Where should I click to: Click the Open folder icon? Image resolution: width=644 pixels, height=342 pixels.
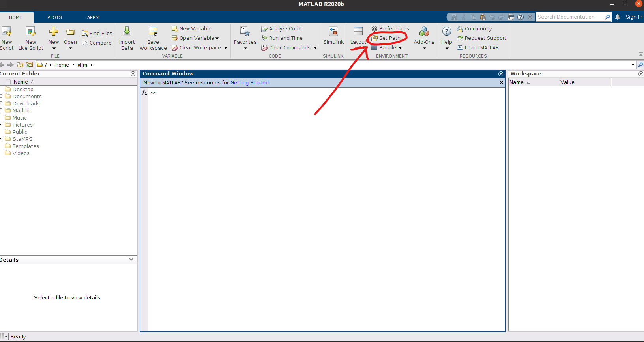(70, 32)
